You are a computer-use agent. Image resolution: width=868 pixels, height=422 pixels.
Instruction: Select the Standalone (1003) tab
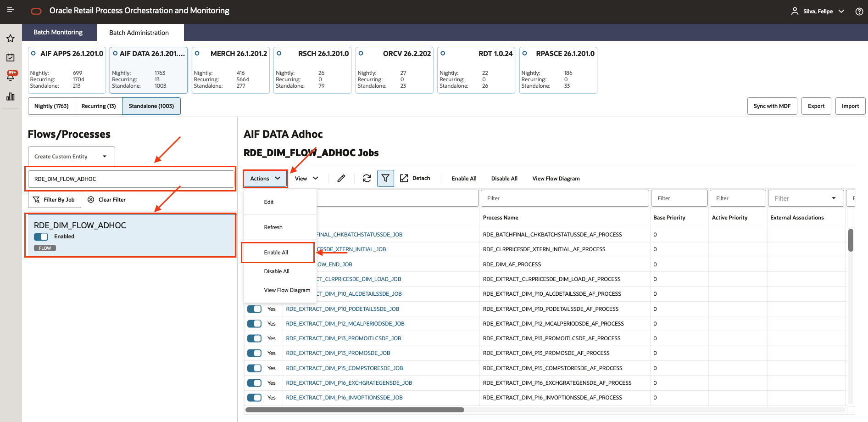[x=151, y=106]
